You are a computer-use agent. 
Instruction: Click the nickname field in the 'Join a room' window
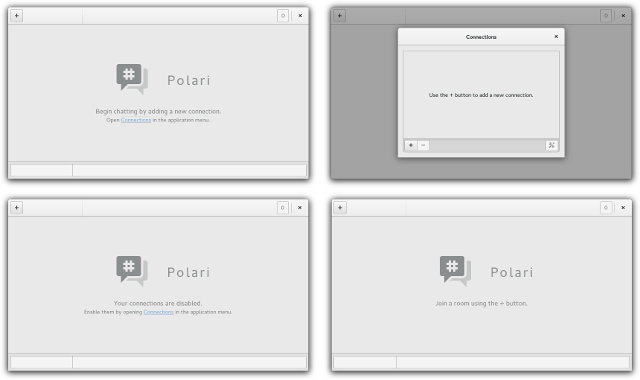click(365, 362)
